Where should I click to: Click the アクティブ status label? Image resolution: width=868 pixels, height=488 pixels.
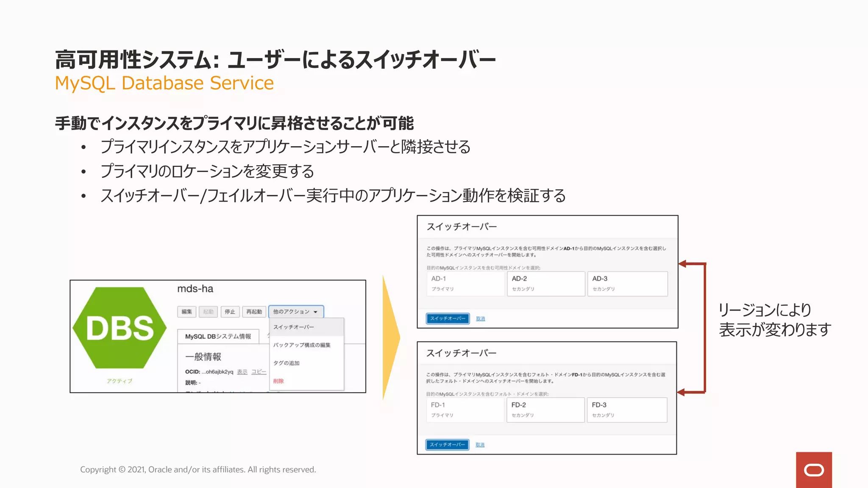[x=119, y=381]
